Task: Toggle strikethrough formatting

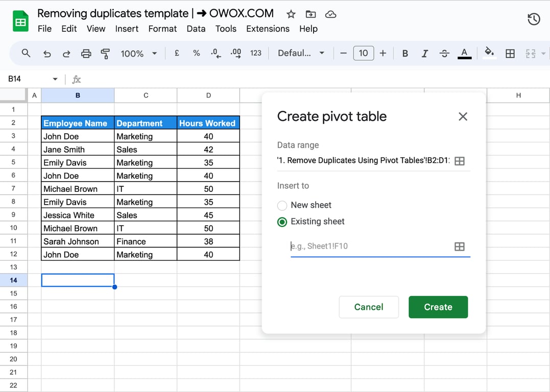Action: (x=444, y=53)
